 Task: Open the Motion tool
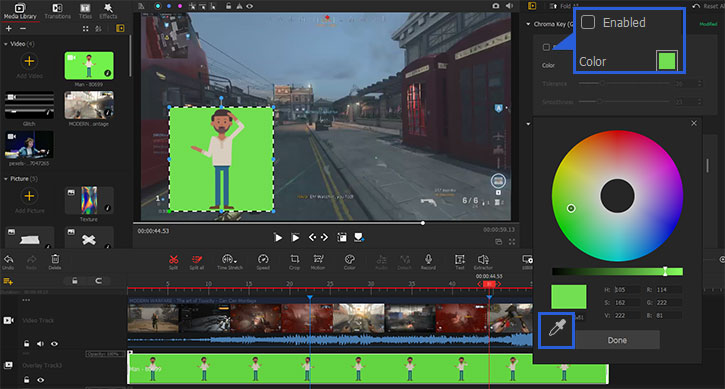pyautogui.click(x=318, y=262)
